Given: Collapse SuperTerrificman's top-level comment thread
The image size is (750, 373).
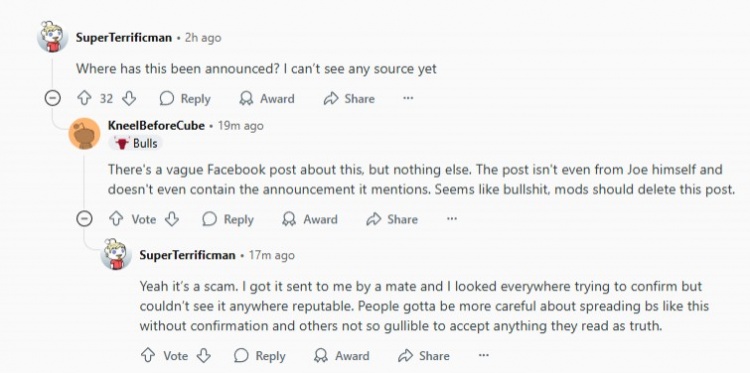Looking at the screenshot, I should point(52,98).
